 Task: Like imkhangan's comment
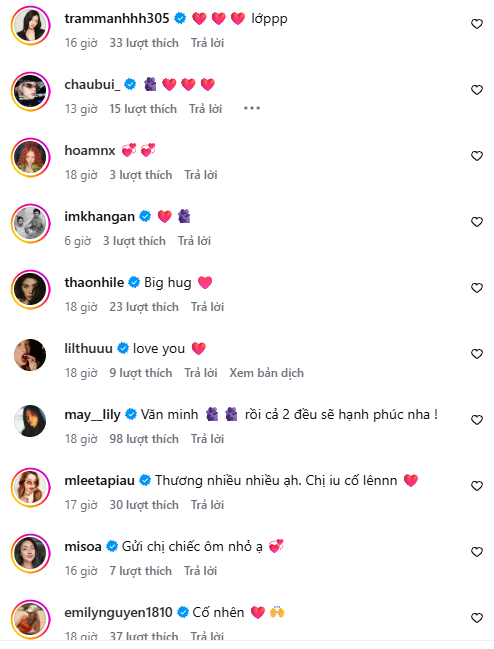[477, 222]
